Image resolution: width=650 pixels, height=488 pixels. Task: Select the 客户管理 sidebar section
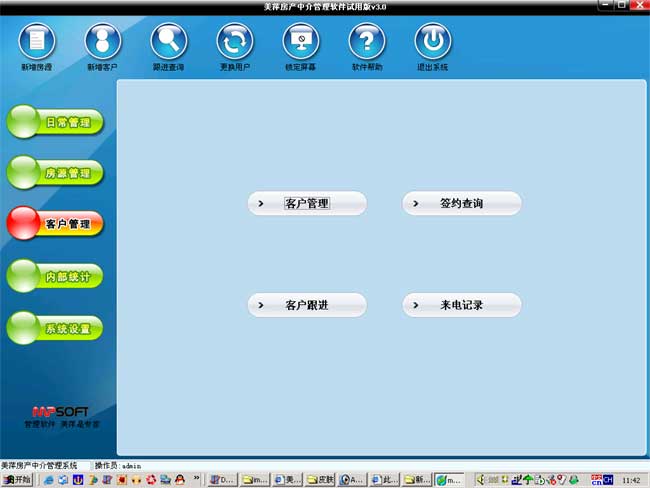56,224
